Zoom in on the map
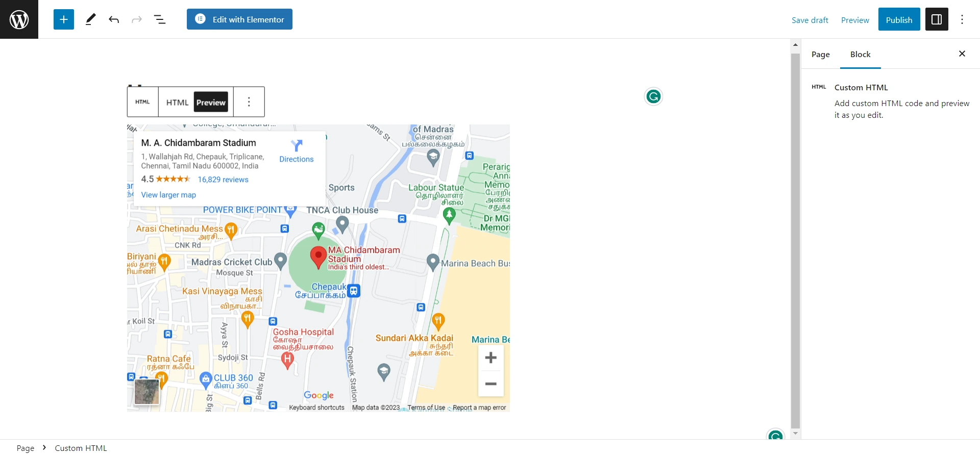Screen dimensions: 980x455 (x=491, y=358)
